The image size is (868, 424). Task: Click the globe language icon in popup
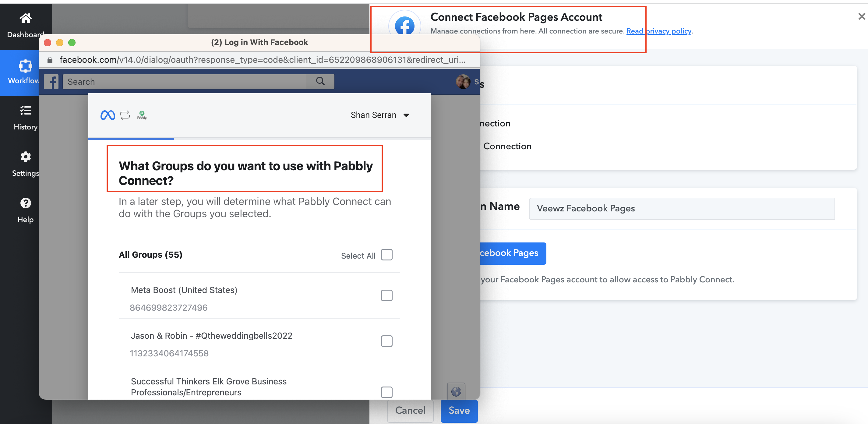pos(456,391)
